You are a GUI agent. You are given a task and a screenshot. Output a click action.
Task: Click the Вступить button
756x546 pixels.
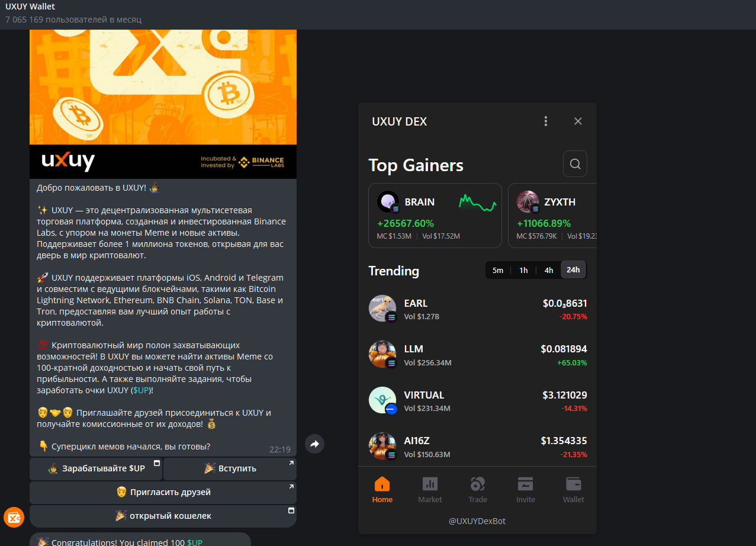(230, 468)
